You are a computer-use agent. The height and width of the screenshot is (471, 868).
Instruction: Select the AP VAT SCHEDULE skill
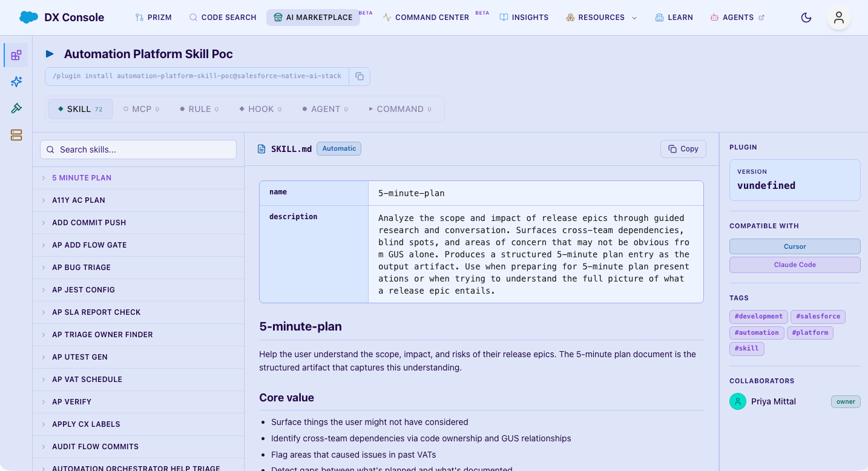139,380
